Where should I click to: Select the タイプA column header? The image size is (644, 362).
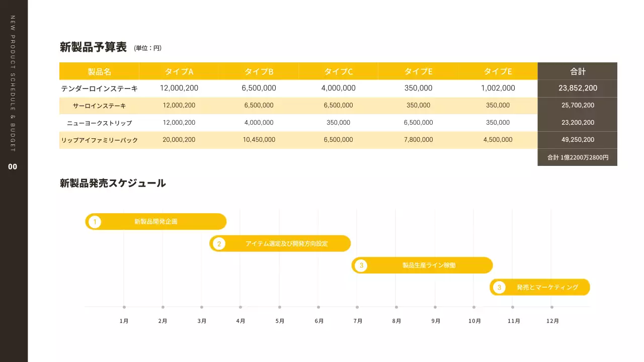pos(179,71)
